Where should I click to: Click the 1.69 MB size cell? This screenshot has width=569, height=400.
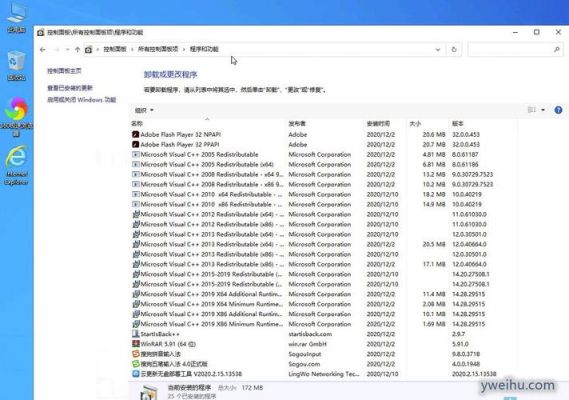434,324
